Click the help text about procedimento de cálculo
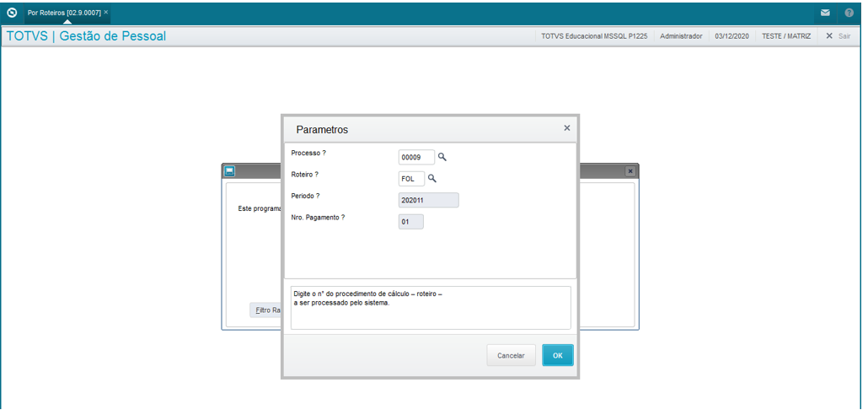 (368, 298)
